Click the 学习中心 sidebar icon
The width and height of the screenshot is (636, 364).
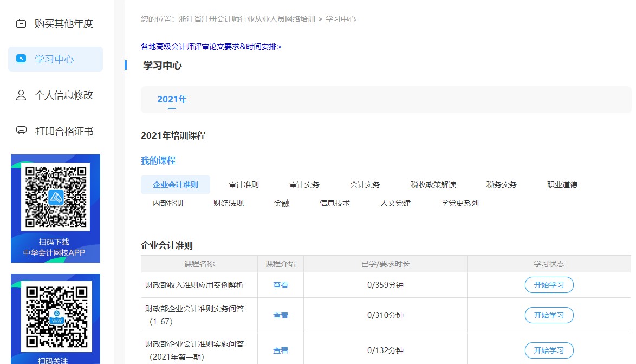21,58
